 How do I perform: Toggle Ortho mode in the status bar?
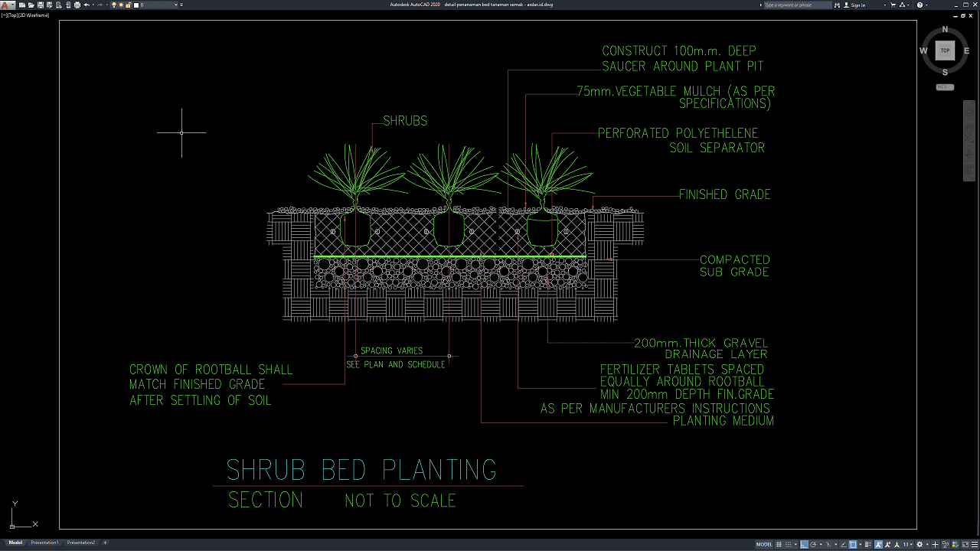point(805,544)
